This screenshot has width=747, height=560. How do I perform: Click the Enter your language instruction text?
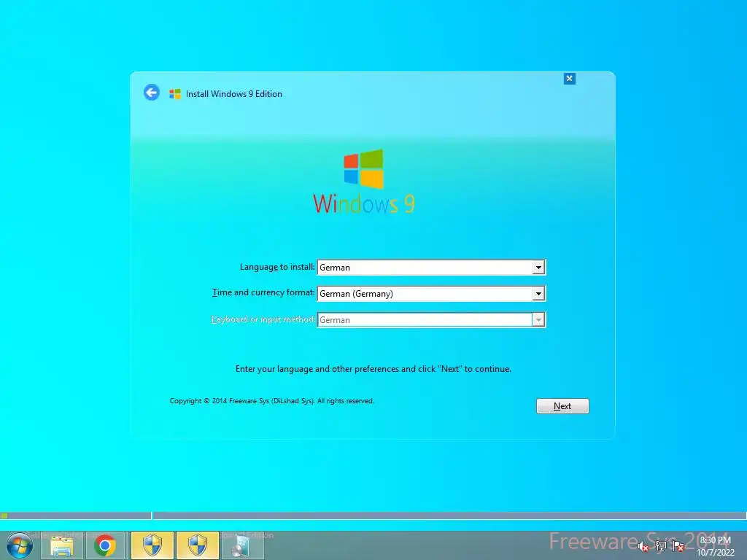373,369
